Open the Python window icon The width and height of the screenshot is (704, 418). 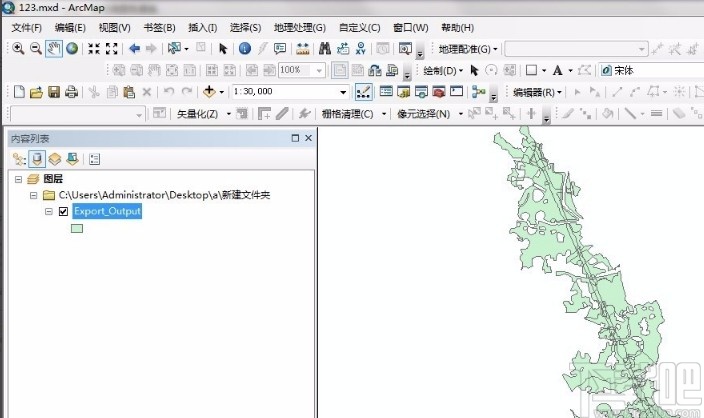[x=456, y=92]
